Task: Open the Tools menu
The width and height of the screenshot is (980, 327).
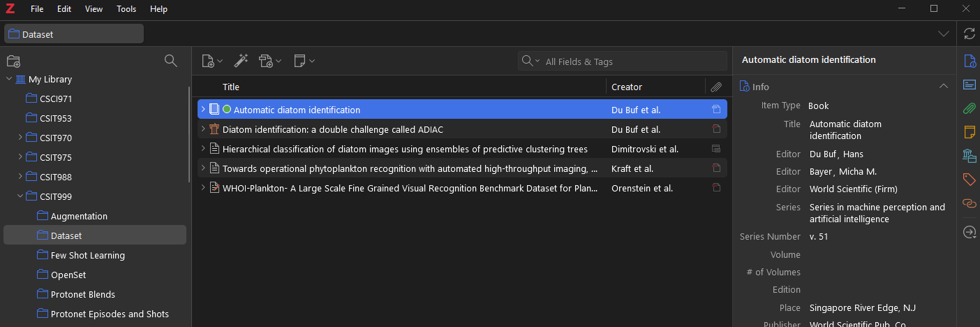Action: [x=126, y=9]
